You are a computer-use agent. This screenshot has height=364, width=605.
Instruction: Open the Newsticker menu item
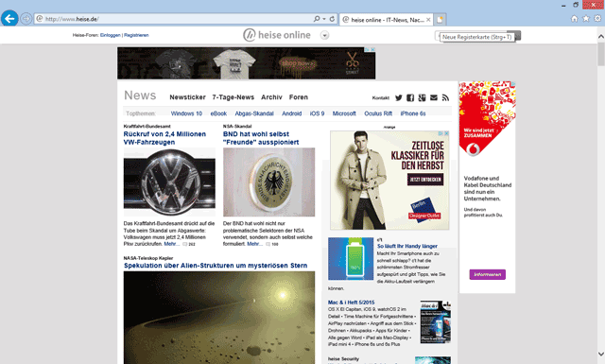[187, 97]
